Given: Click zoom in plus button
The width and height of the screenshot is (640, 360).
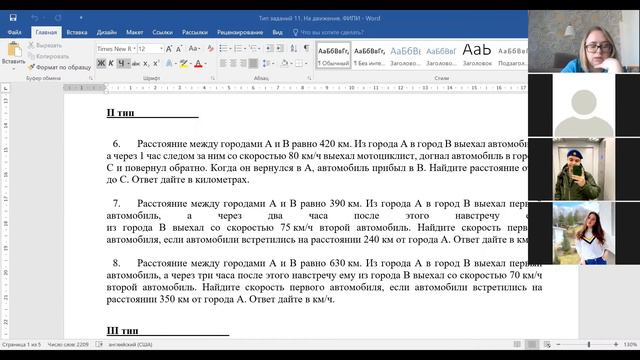Looking at the screenshot, I should [x=616, y=344].
